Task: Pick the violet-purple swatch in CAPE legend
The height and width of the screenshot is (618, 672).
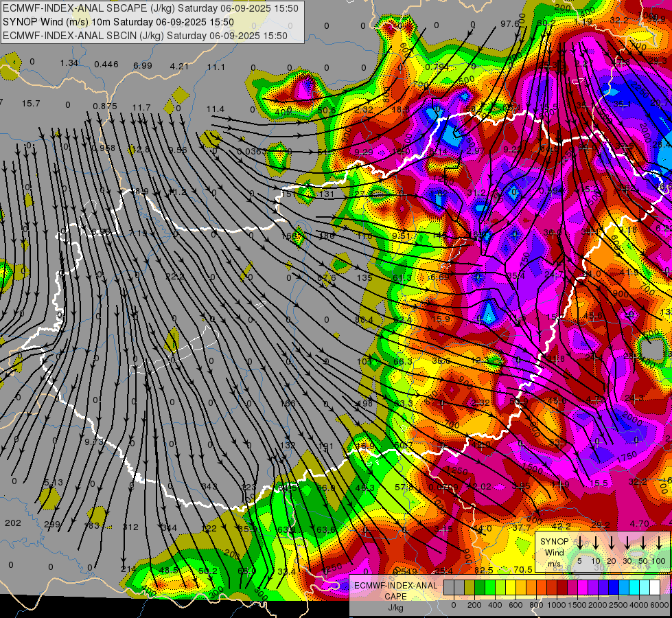Action: [592, 588]
